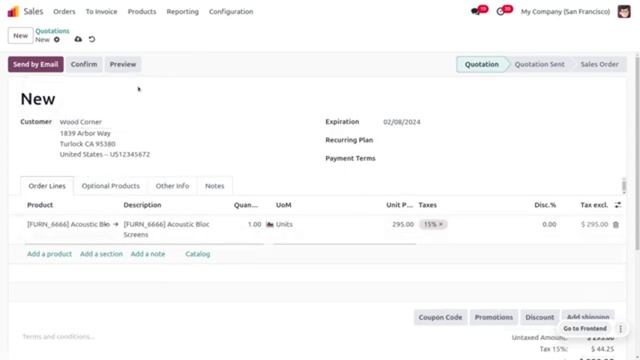This screenshot has height=360, width=640.
Task: Click Add a product link
Action: (x=49, y=254)
